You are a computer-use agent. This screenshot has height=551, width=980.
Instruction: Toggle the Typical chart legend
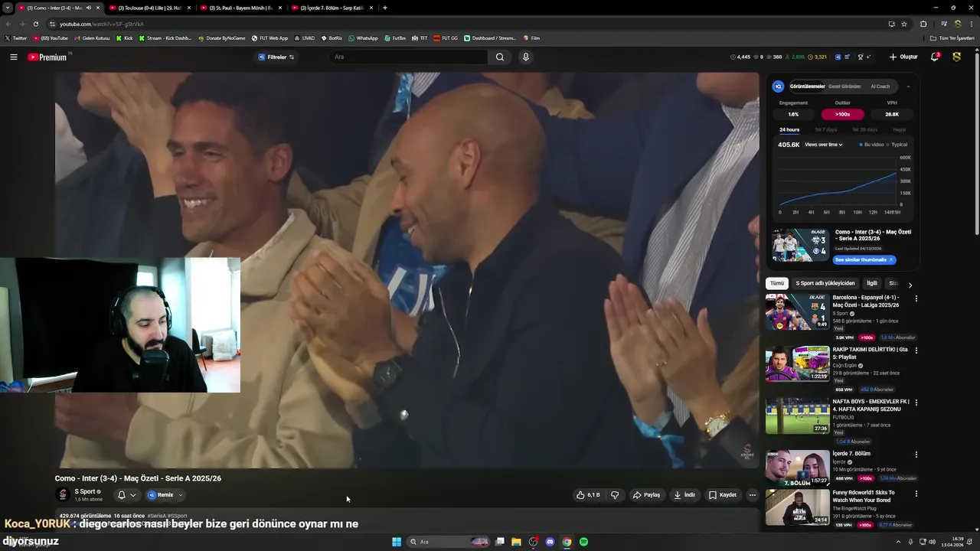point(897,145)
